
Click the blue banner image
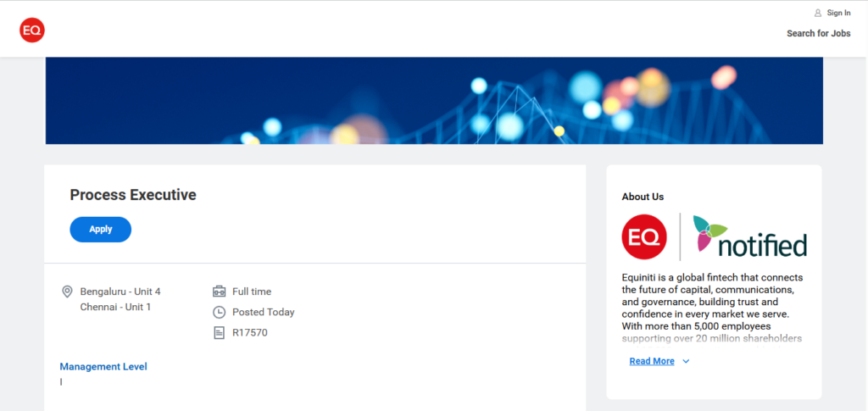[x=434, y=100]
